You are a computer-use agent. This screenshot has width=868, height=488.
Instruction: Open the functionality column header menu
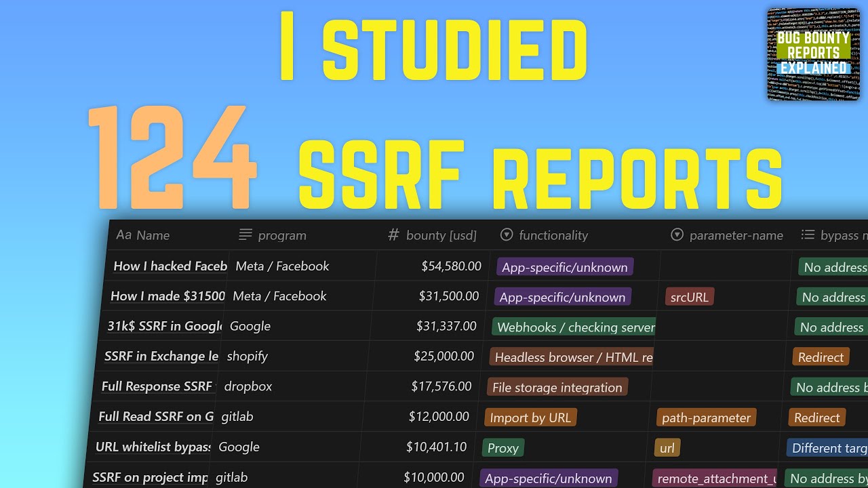[553, 235]
